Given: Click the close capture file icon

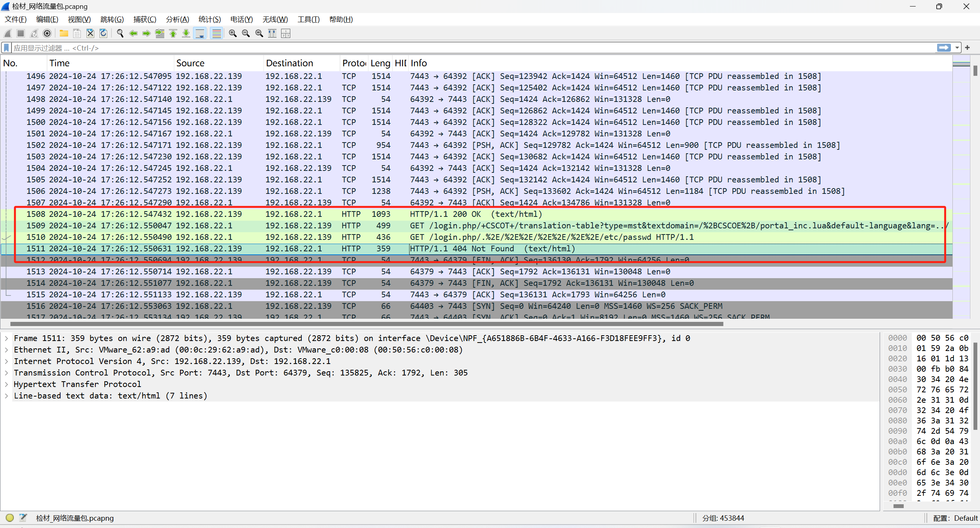Looking at the screenshot, I should (x=90, y=34).
